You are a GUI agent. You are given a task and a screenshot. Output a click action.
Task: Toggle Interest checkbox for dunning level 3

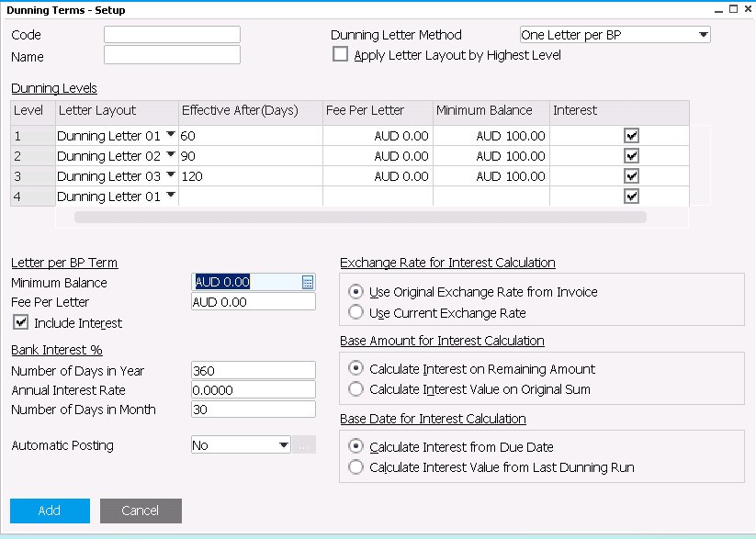(x=631, y=176)
